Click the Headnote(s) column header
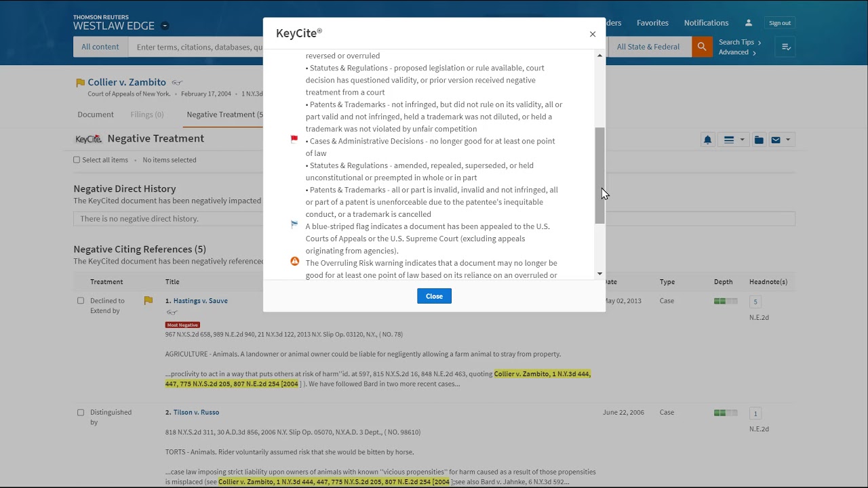The height and width of the screenshot is (488, 868). pos(768,282)
